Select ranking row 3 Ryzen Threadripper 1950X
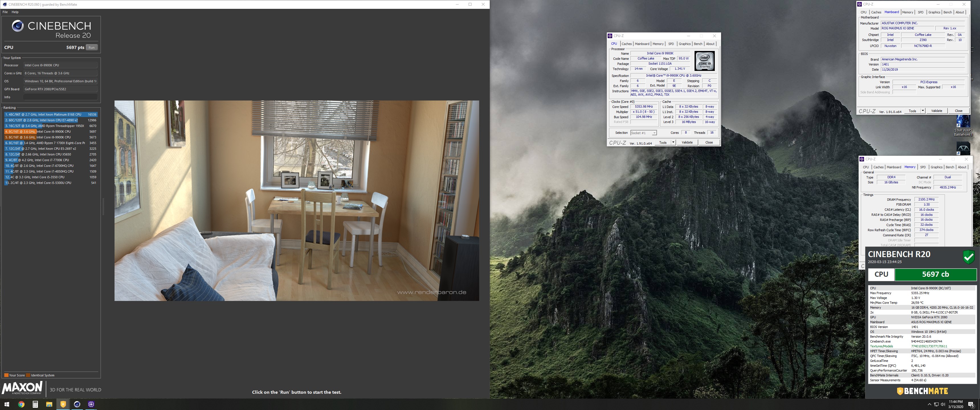 click(51, 126)
